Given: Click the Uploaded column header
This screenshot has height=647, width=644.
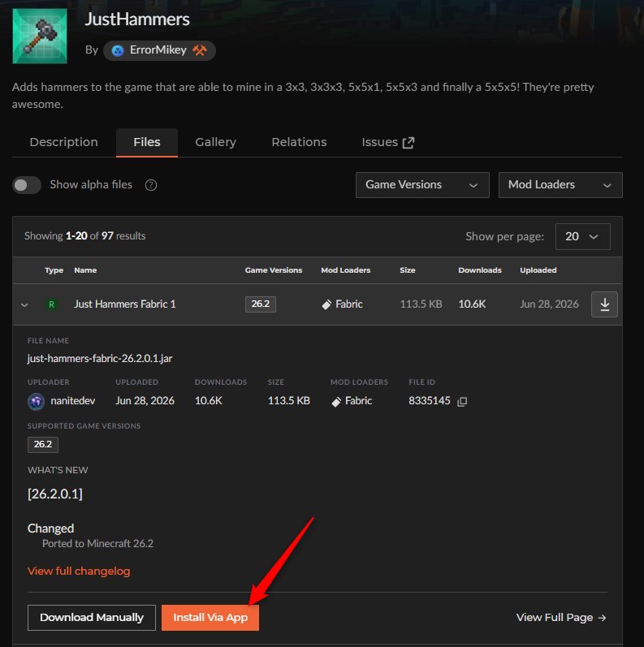Looking at the screenshot, I should [538, 270].
